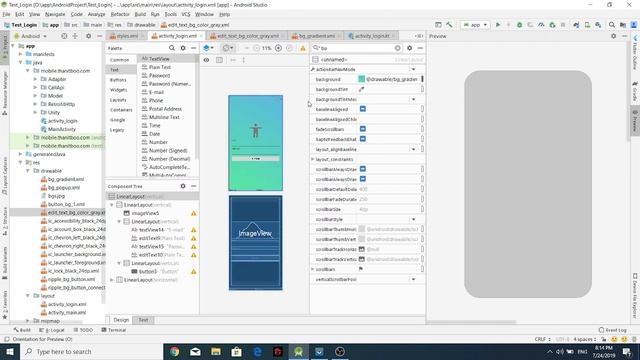
Task: Toggle first scrollbarAlwaysDraw checkbox
Action: click(362, 169)
